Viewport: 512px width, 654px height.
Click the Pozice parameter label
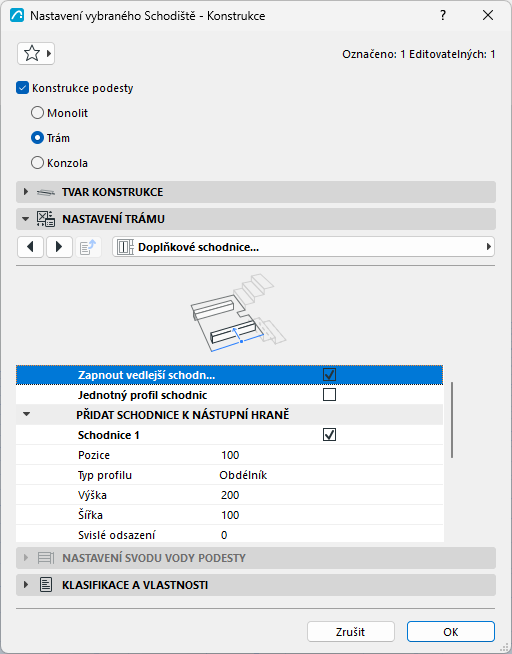pos(94,455)
